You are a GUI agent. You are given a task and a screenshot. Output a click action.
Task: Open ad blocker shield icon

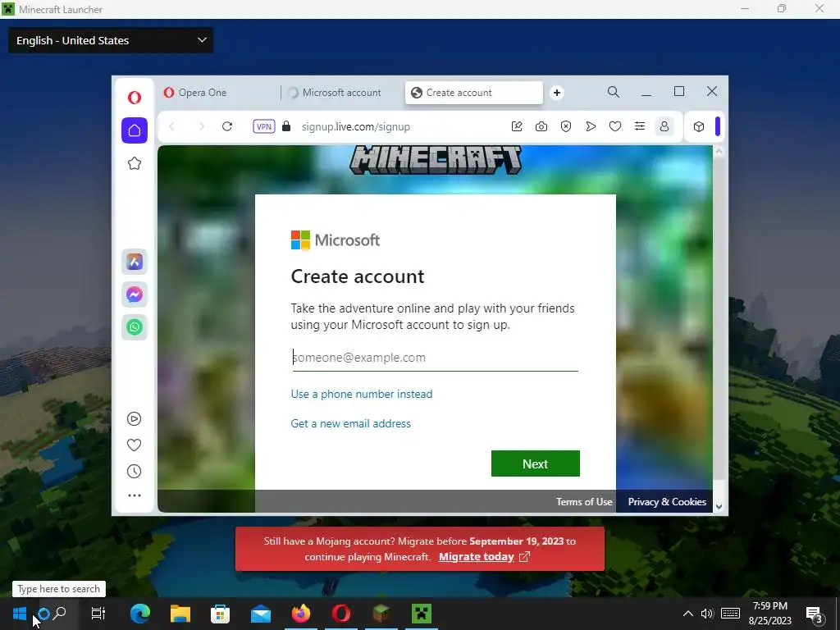click(566, 126)
